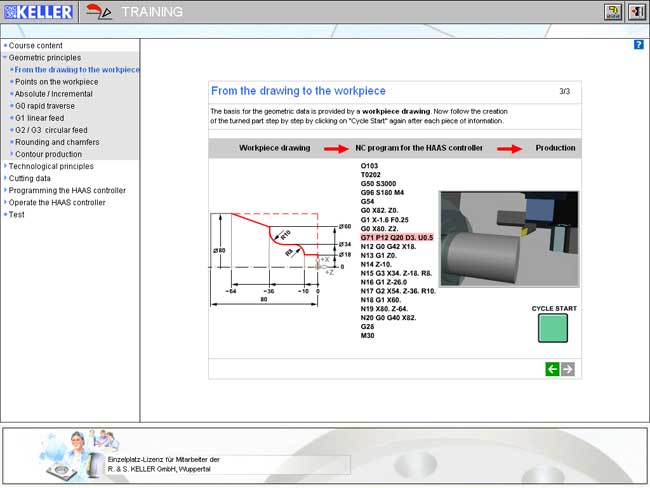Open G2 / G3 circular feed lesson
This screenshot has height=488, width=650.
tap(51, 130)
